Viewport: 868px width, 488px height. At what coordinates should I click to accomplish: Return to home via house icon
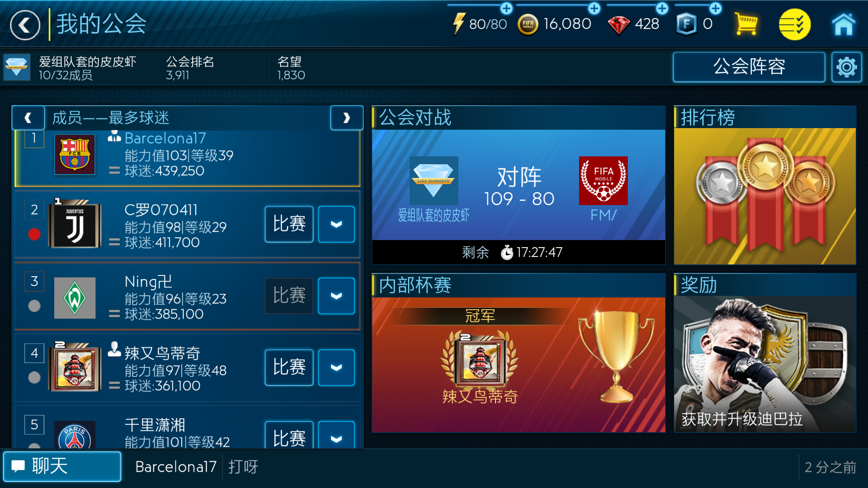point(843,24)
